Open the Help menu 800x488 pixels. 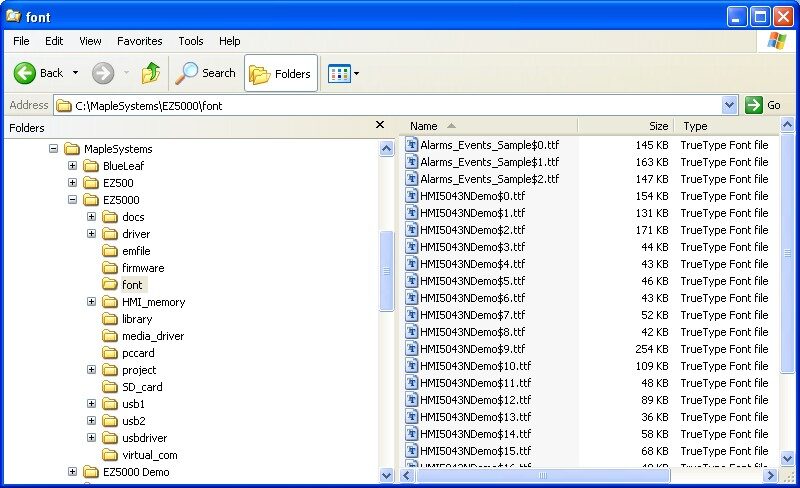pos(230,41)
